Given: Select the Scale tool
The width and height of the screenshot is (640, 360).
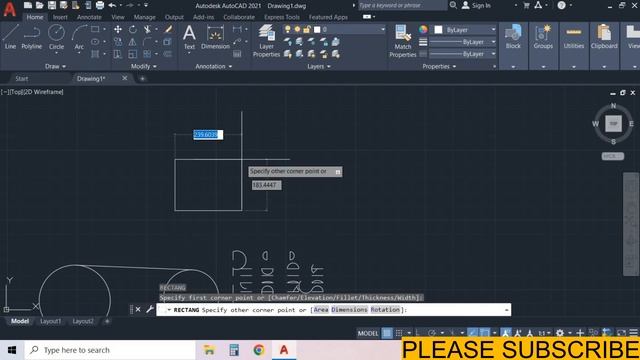Looking at the screenshot, I should (x=133, y=54).
